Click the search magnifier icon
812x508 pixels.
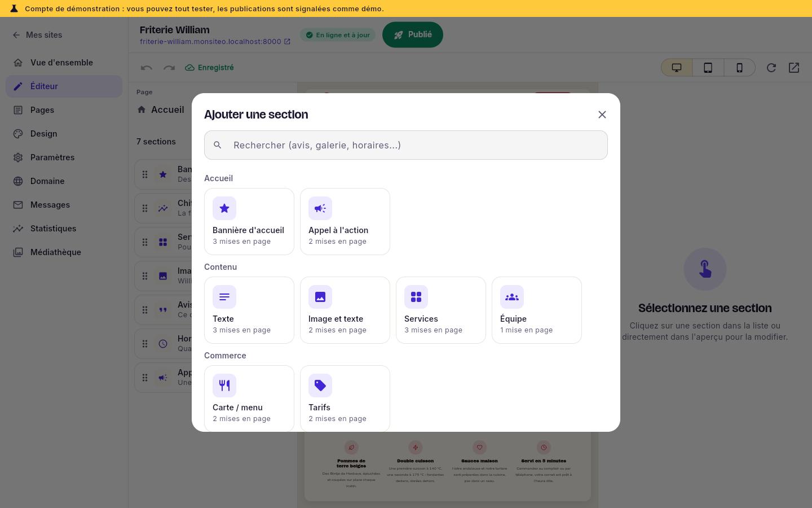[x=218, y=145]
